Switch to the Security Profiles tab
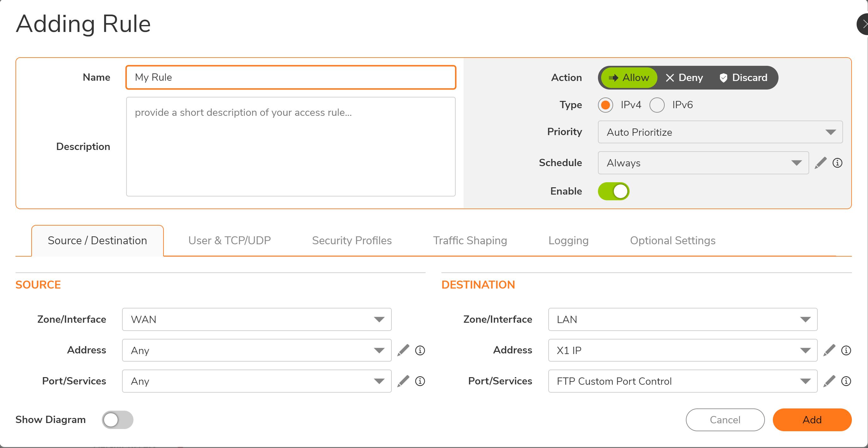The image size is (868, 448). tap(351, 240)
